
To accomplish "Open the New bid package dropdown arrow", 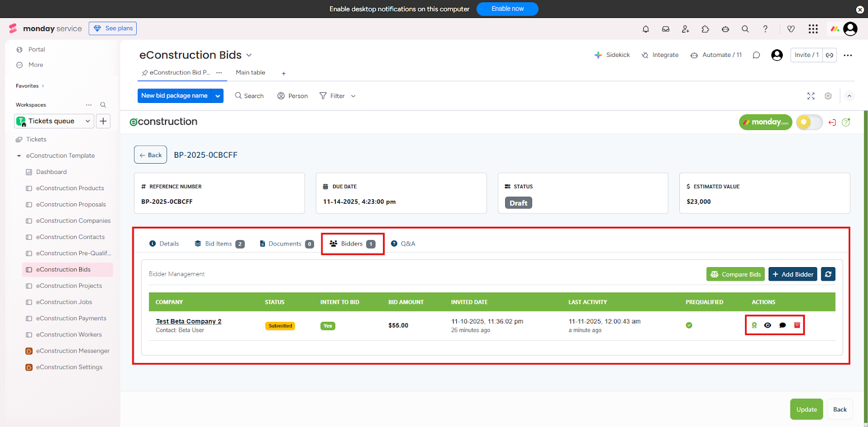I will pyautogui.click(x=218, y=96).
